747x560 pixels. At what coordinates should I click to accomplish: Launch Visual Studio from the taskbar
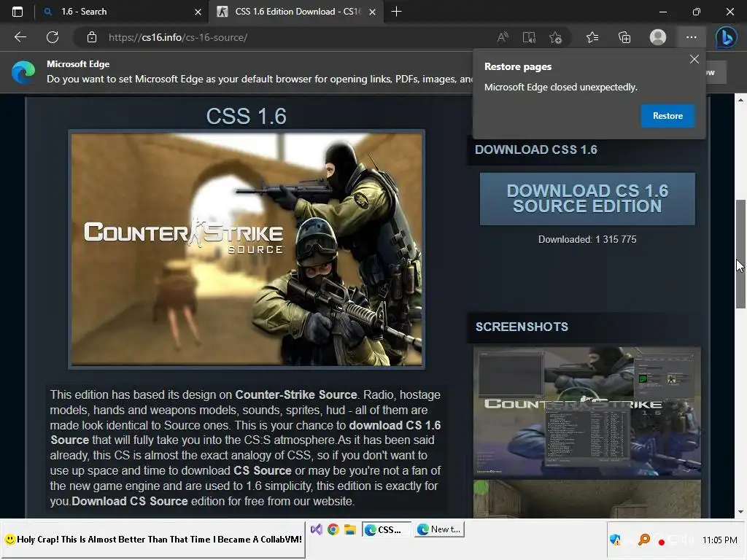pyautogui.click(x=317, y=529)
